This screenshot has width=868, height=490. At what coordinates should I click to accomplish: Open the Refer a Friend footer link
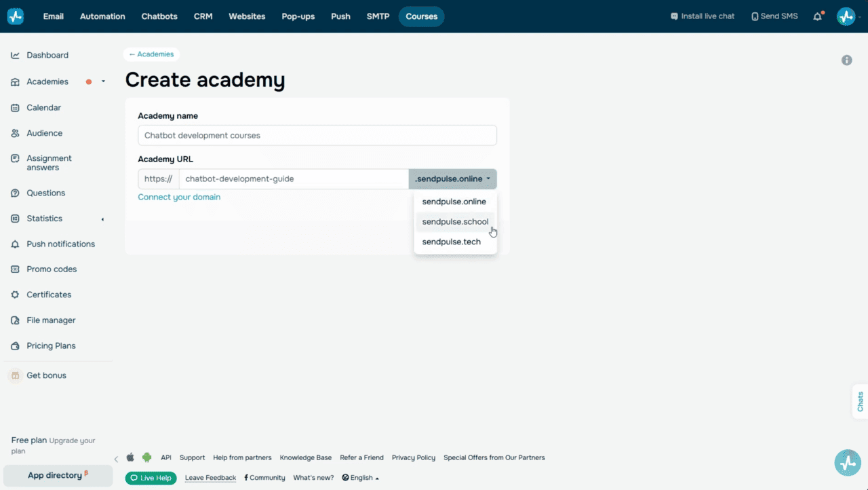361,457
